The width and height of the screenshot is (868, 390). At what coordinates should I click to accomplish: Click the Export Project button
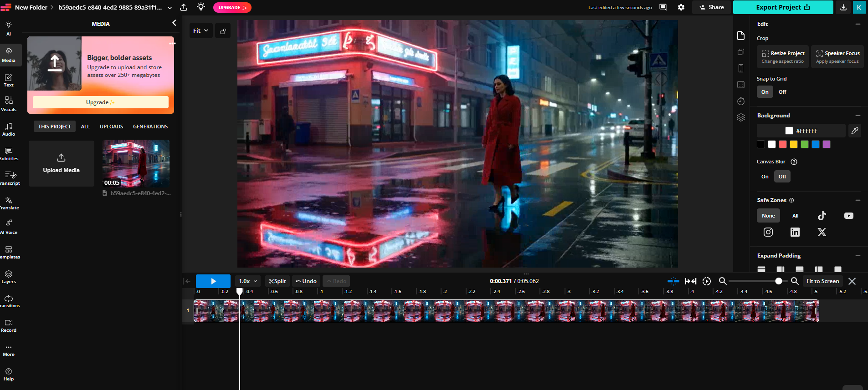[x=783, y=7]
